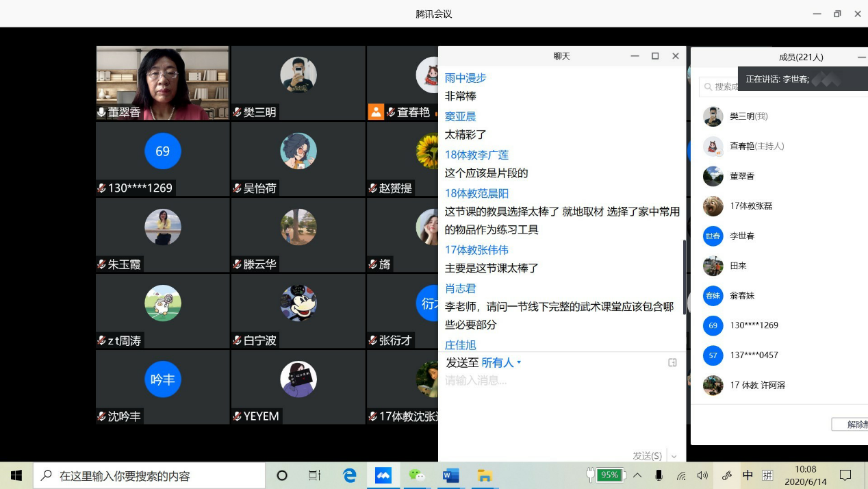Click sender 庄佳旭 in chat
The width and height of the screenshot is (868, 489).
pyautogui.click(x=460, y=345)
